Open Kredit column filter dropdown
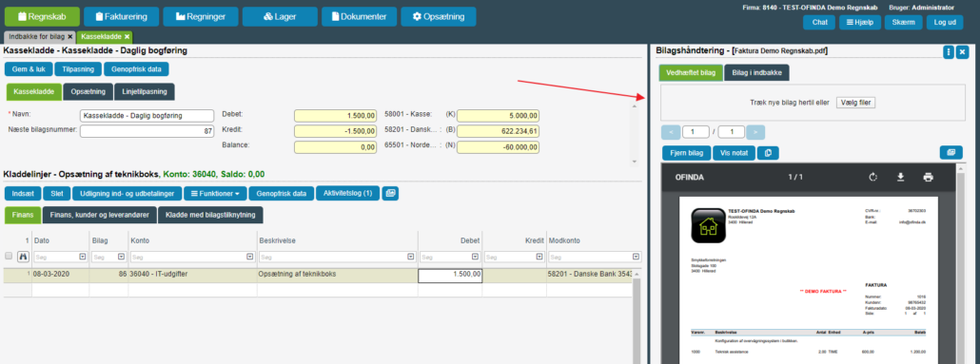Screen dimensions: 980x364 click(x=539, y=257)
